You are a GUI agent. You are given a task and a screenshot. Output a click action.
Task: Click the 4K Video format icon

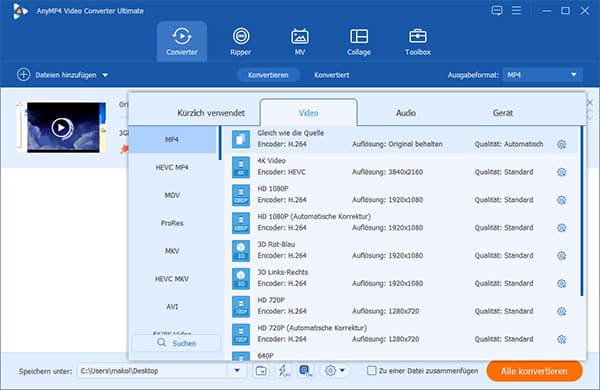(241, 167)
